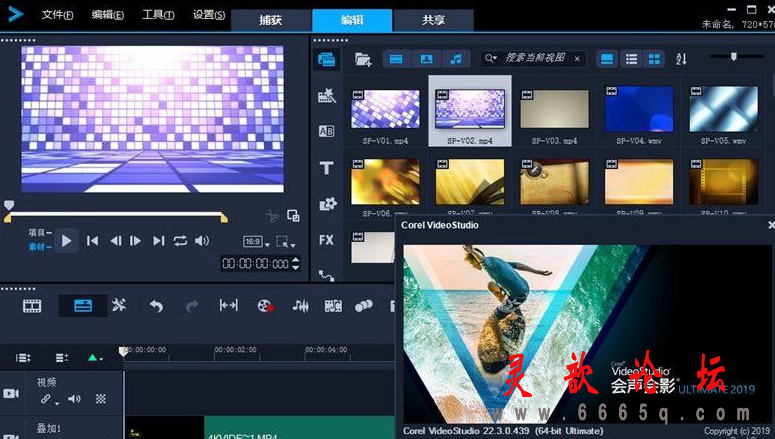The image size is (775, 439).
Task: Redo the last action
Action: point(192,307)
